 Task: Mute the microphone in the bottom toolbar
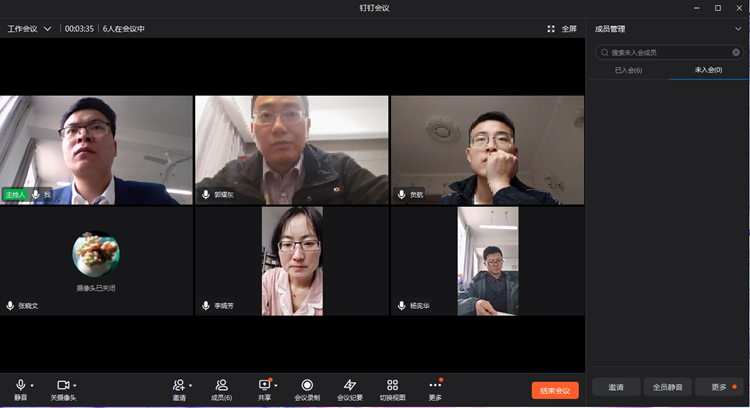click(19, 386)
